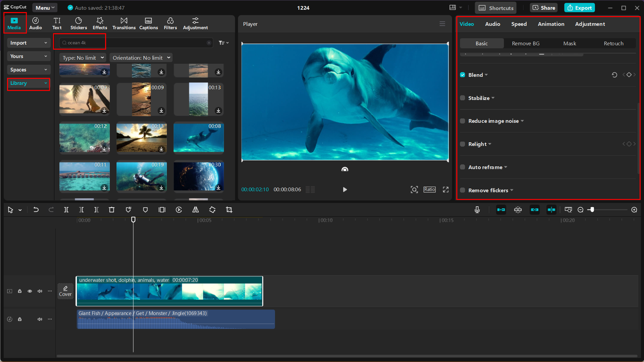This screenshot has height=362, width=644.
Task: Enable the Stabilize option
Action: click(x=462, y=98)
